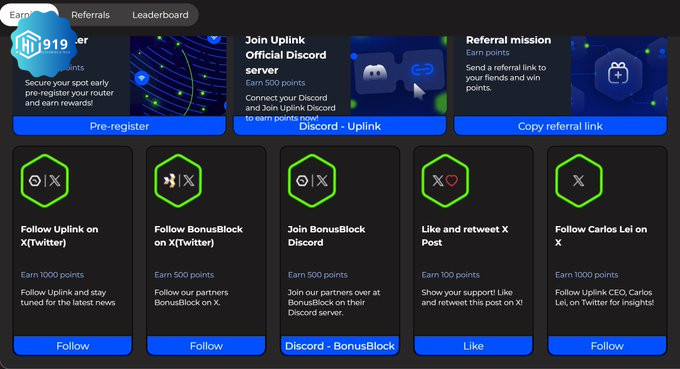Click 'Like and retweet X Post' title
The width and height of the screenshot is (680, 369).
click(x=464, y=236)
